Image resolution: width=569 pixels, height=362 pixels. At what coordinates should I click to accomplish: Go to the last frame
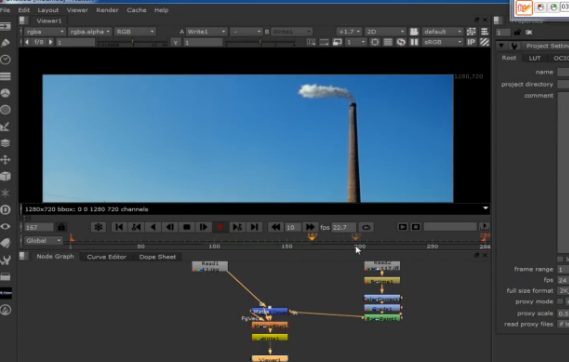tap(254, 227)
